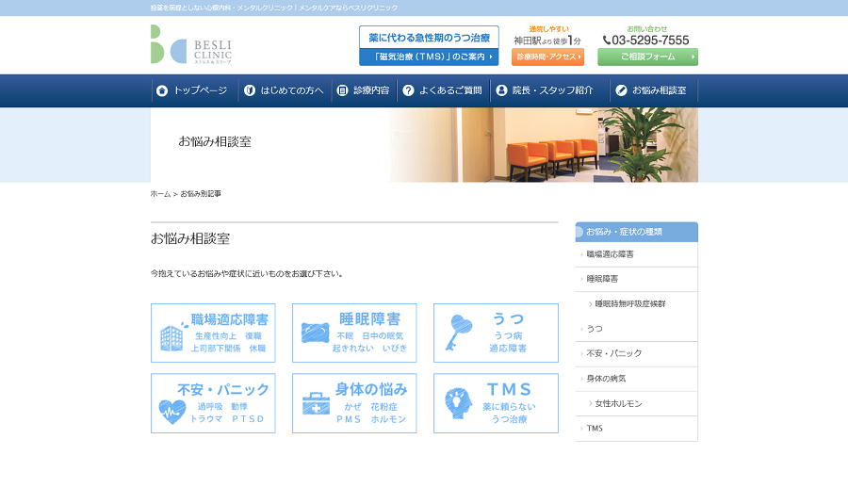Select the 不安・パニック card title

pyautogui.click(x=223, y=389)
